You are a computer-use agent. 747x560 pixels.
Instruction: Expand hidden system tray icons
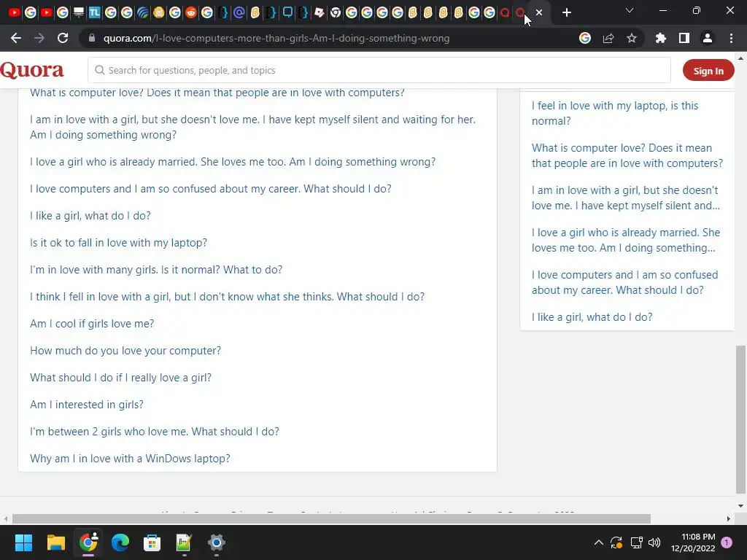[x=599, y=542]
